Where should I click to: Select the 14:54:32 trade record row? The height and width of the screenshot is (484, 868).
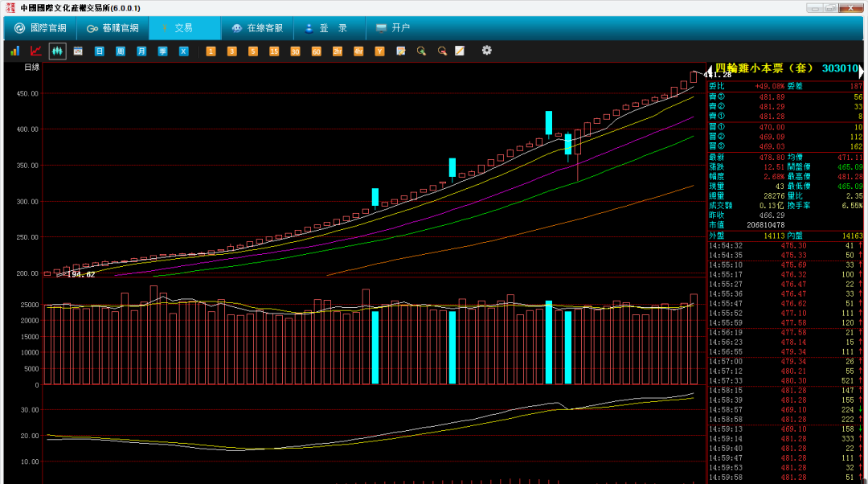pyautogui.click(x=785, y=245)
